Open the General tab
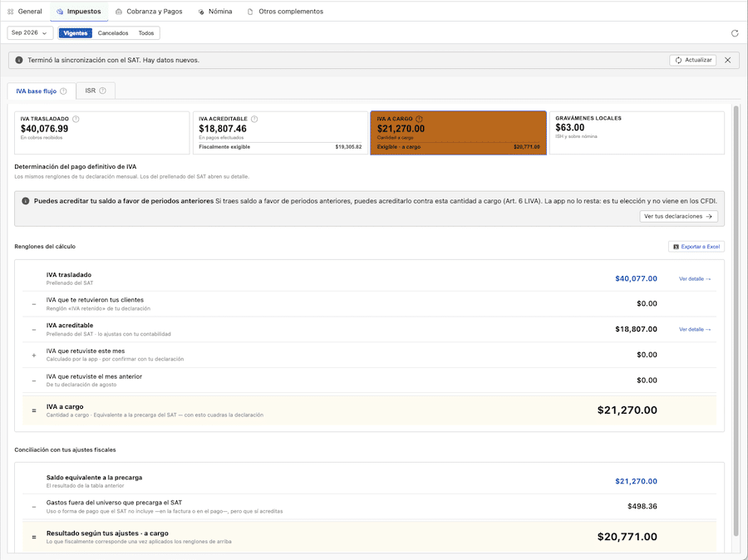Screen dimensions: 748x560 pos(25,12)
